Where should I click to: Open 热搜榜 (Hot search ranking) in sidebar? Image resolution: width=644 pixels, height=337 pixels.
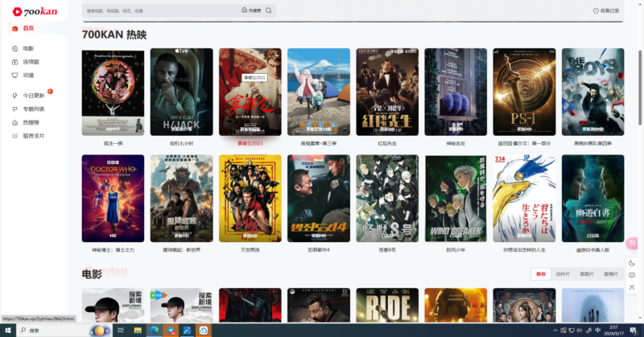(x=31, y=122)
